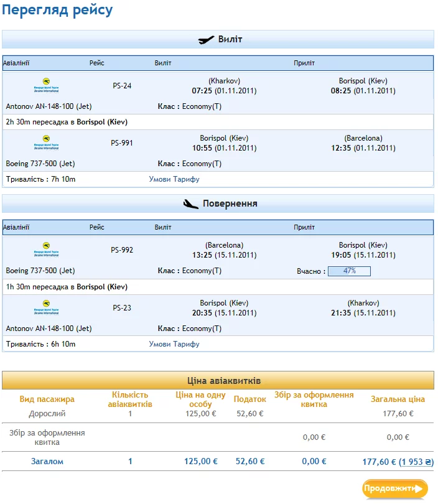The width and height of the screenshot is (438, 504).
Task: Click flight number PS-23
Action: click(122, 307)
